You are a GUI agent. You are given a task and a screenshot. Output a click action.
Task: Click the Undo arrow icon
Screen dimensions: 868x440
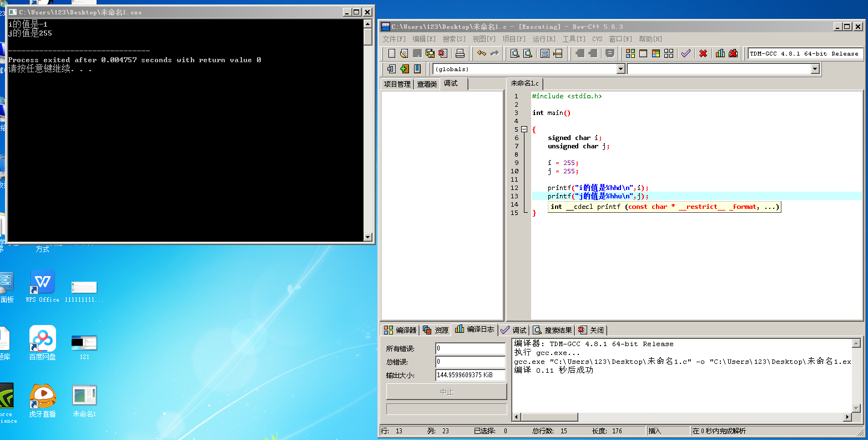(x=482, y=53)
